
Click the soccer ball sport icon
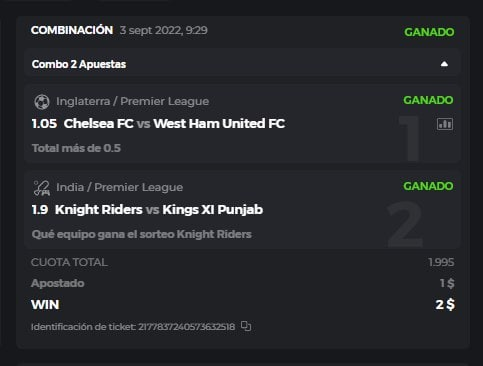coord(42,102)
